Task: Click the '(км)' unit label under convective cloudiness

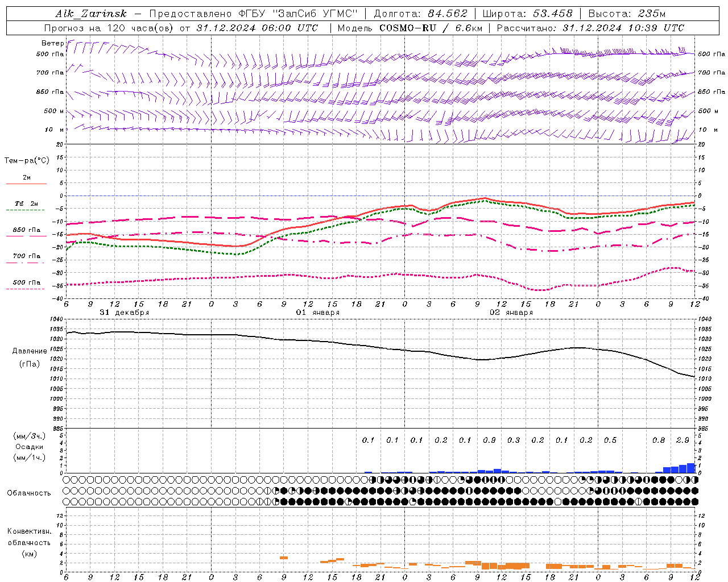Action: 29,554
